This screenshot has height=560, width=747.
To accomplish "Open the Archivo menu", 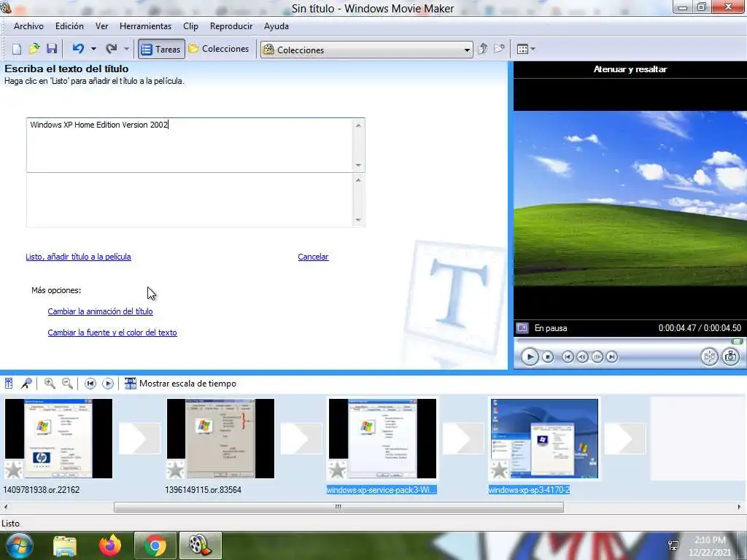I will (x=28, y=27).
